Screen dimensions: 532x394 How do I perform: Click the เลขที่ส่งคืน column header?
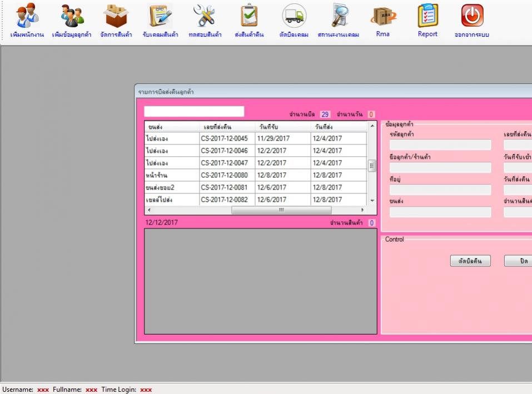[227, 127]
